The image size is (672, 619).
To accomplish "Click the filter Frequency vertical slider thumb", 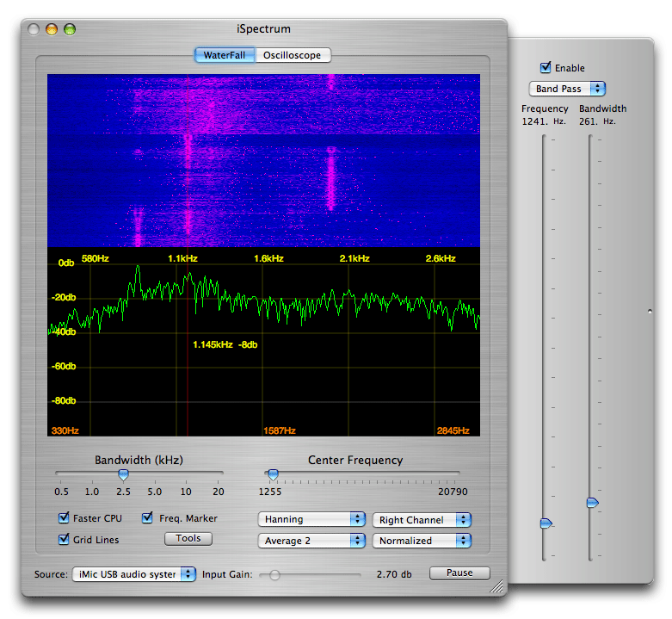I will pos(545,523).
